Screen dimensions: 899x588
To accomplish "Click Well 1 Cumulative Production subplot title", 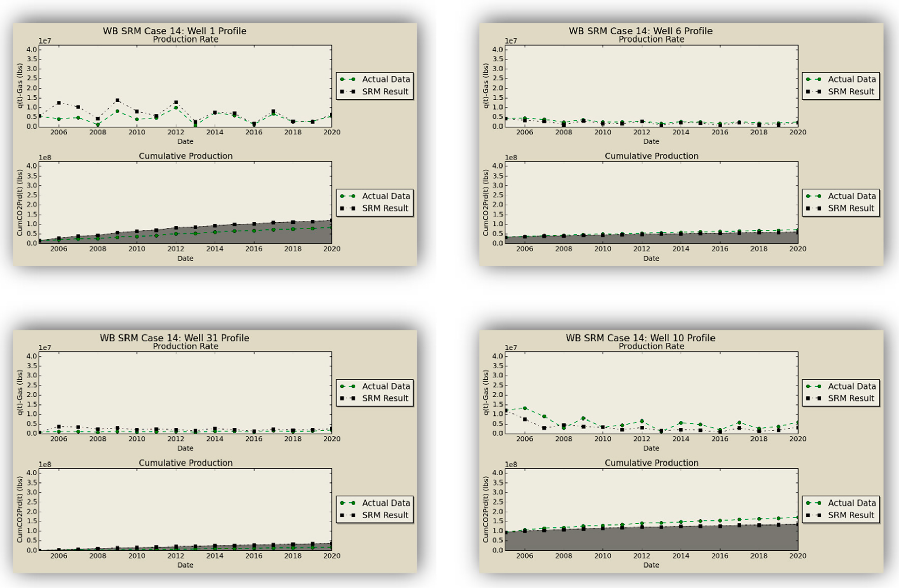I will click(x=185, y=156).
